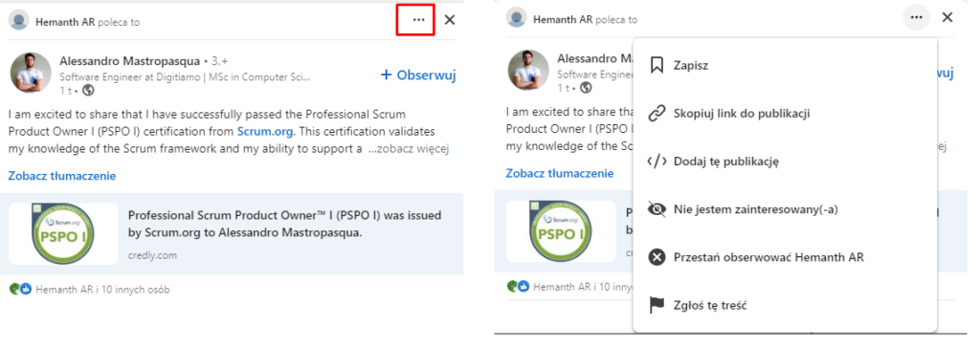The image size is (980, 347).
Task: Open the three-dot menu outlined in red
Action: tap(419, 19)
